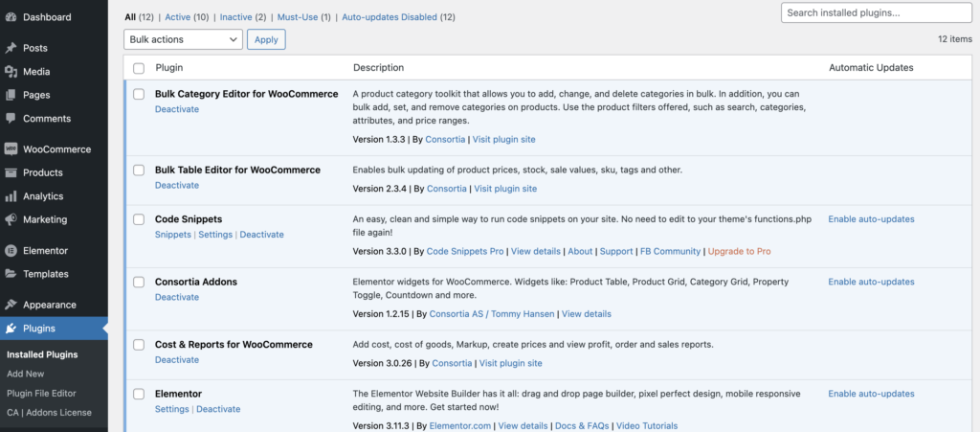Enable auto-updates for Code Snippets
The width and height of the screenshot is (980, 432).
pyautogui.click(x=871, y=219)
